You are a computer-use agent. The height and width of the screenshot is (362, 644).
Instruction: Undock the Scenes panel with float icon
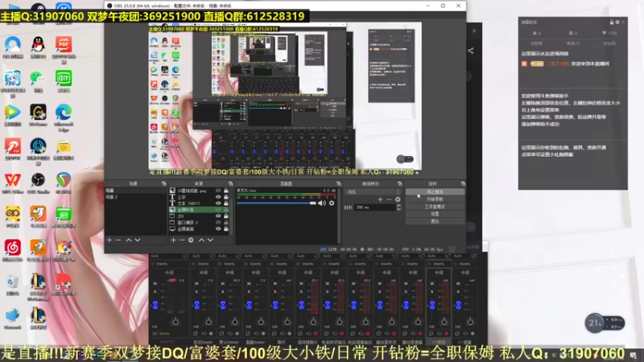164,184
